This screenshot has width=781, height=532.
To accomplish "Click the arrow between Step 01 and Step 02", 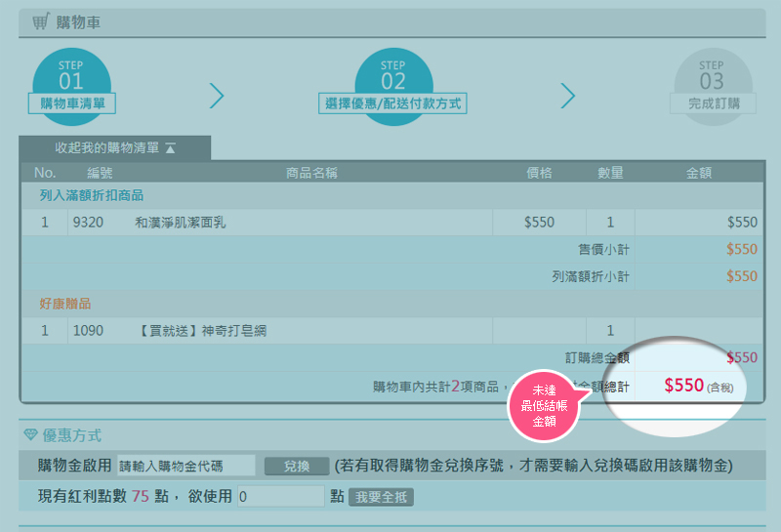I will (x=217, y=95).
